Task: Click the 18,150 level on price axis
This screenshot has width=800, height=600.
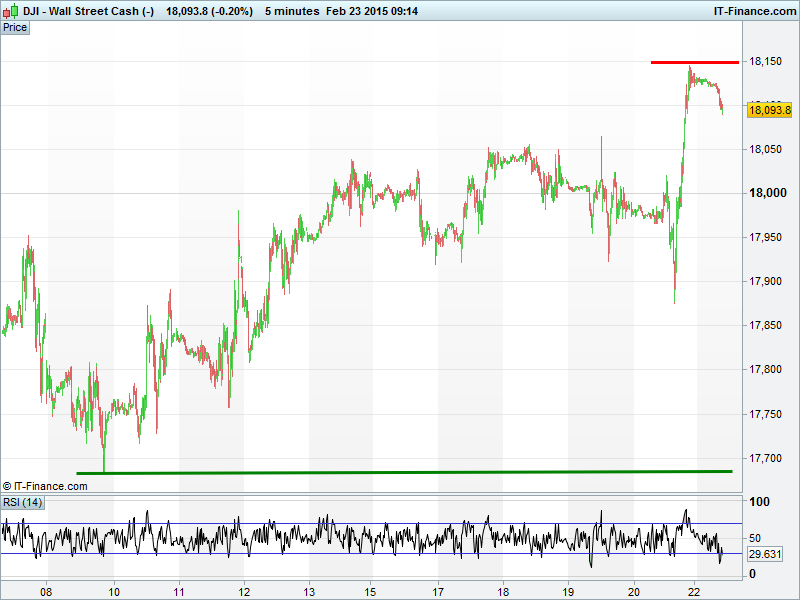Action: point(767,61)
